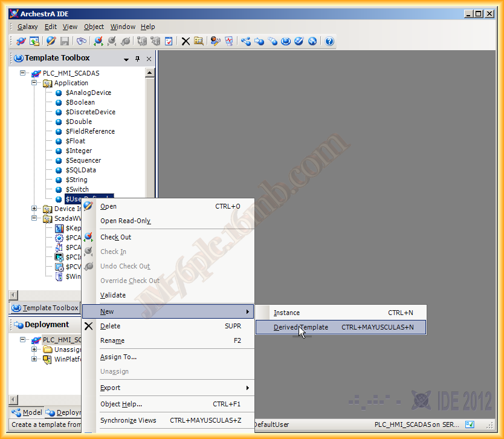Click the pencil Open icon in toolbar
Viewport: 504px width, 439px height.
(51, 41)
